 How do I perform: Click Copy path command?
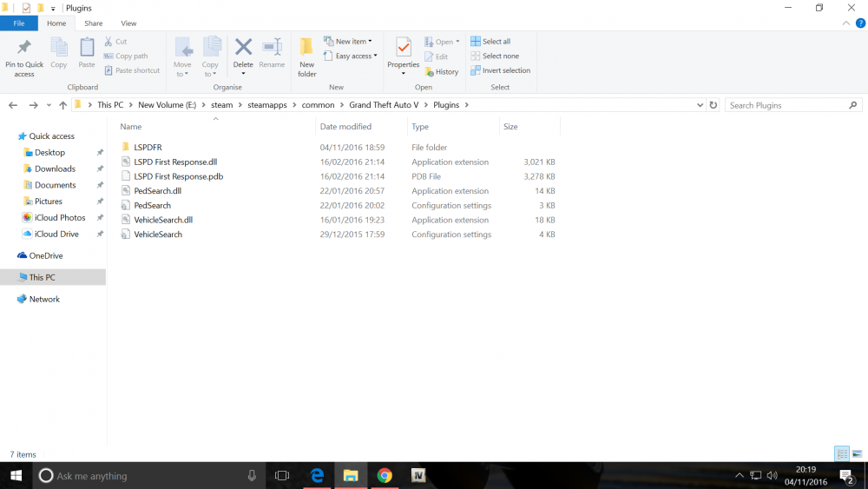(126, 56)
